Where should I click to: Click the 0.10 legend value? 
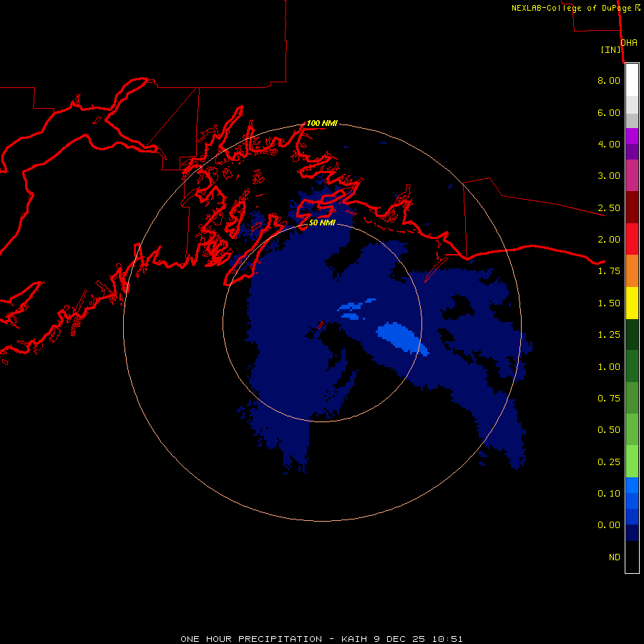click(x=609, y=494)
